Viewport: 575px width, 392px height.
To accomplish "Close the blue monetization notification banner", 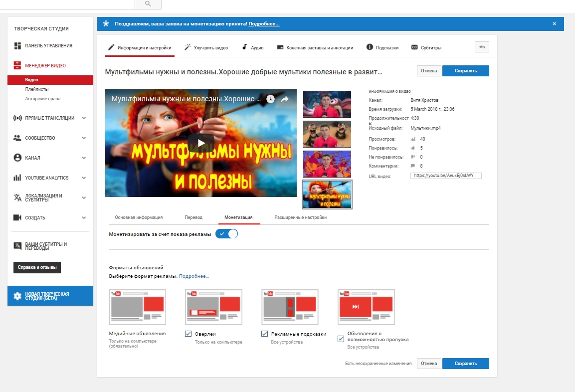I will coord(554,24).
